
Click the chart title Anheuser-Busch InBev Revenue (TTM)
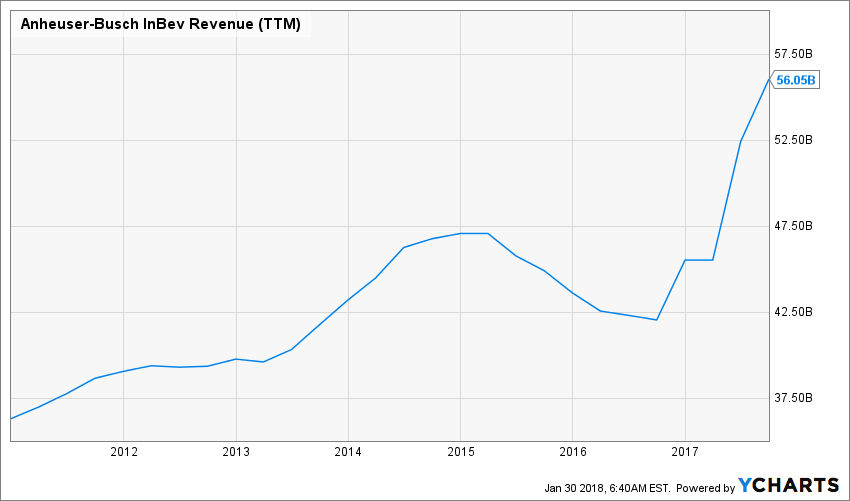(x=160, y=24)
